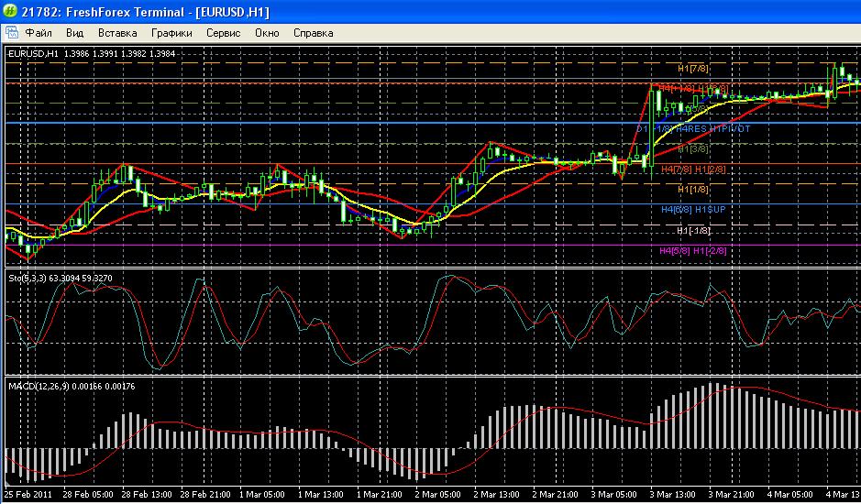Click the FreshForex title bar app icon

click(x=9, y=11)
